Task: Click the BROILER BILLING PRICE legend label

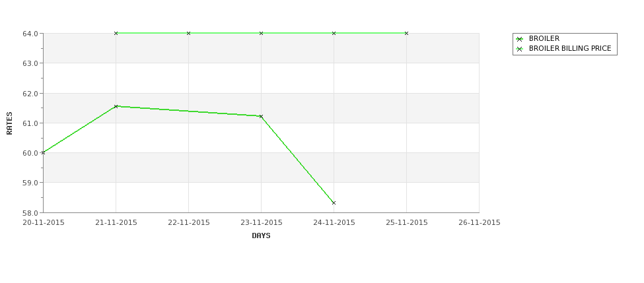Action: (570, 48)
